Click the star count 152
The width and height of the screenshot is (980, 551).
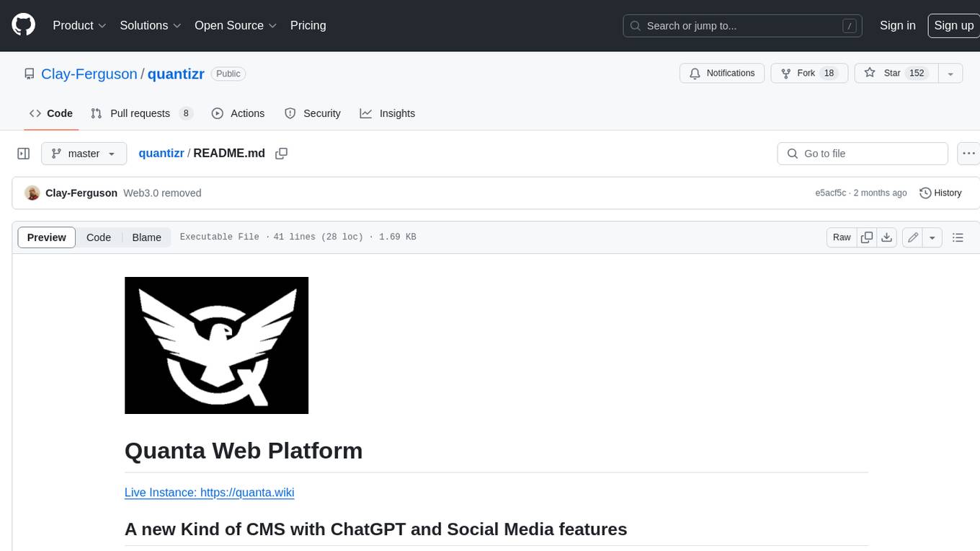[x=917, y=74]
